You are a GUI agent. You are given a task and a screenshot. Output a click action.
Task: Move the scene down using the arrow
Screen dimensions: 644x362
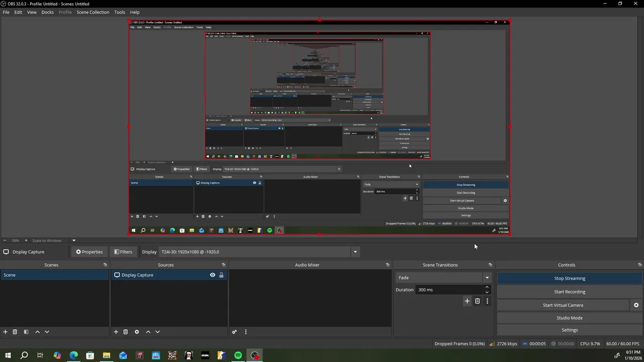pyautogui.click(x=47, y=332)
